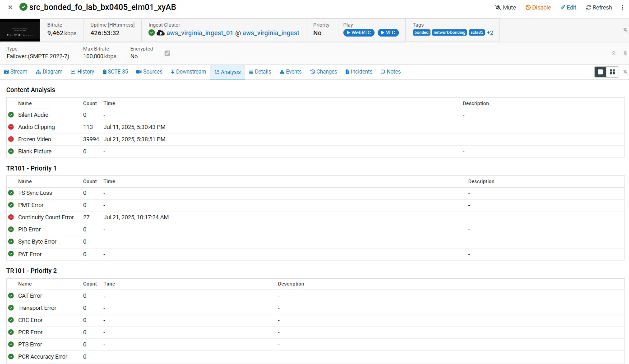The width and height of the screenshot is (629, 364).
Task: Click the green status icon for Blank Picture
Action: (x=11, y=152)
